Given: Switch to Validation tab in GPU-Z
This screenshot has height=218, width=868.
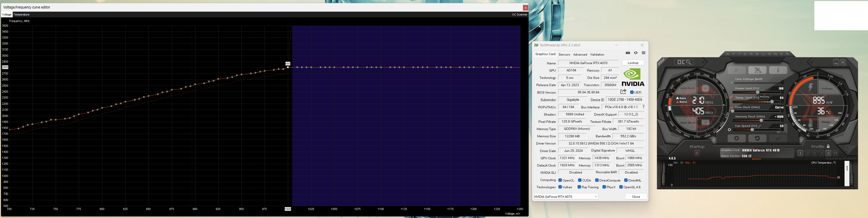Looking at the screenshot, I should coord(597,55).
